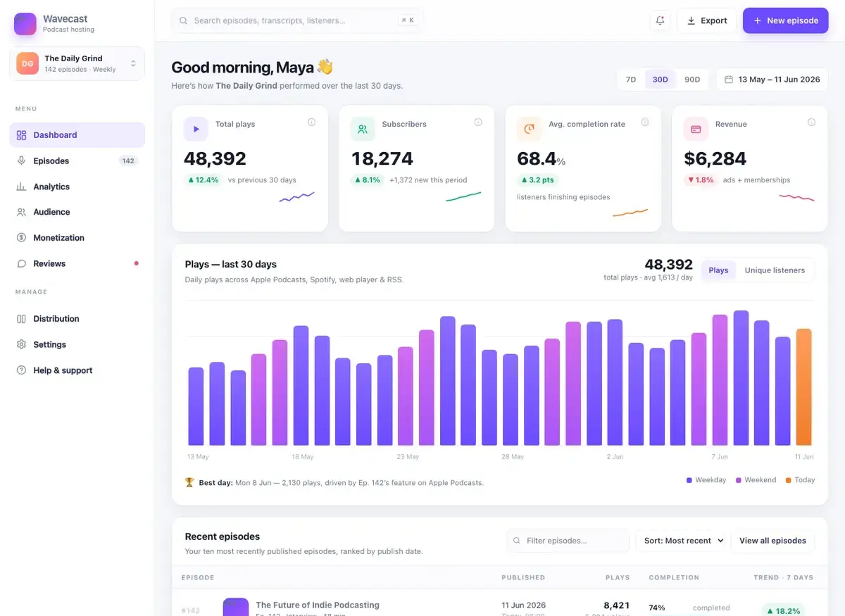Click the Avg. completion rate info icon
The image size is (845, 616).
645,122
